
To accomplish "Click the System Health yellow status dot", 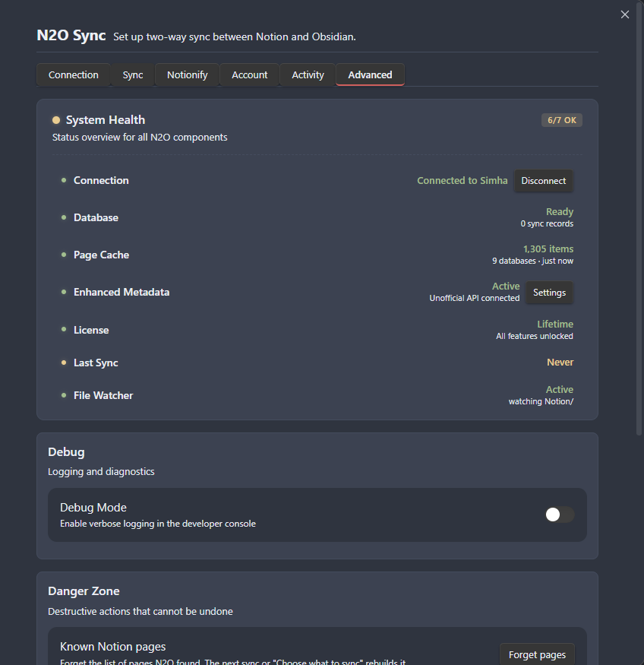I will click(56, 120).
